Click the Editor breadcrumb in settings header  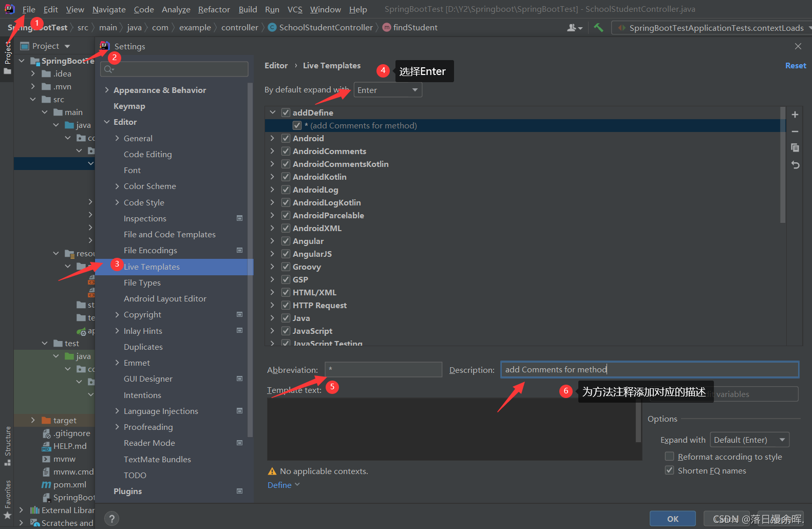coord(276,65)
